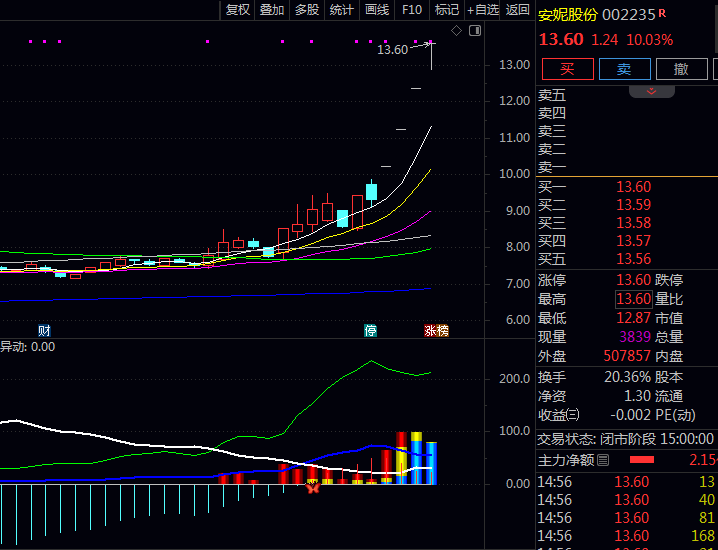The image size is (718, 550).
Task: Click the 财 financial marker on chart
Action: [x=44, y=330]
